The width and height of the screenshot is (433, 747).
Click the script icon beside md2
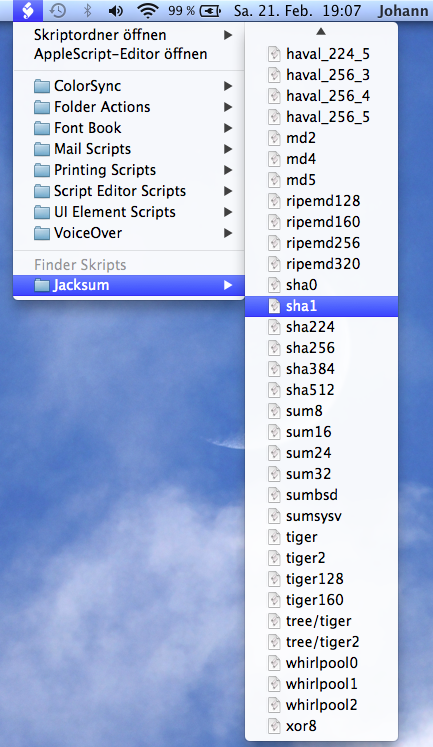274,138
